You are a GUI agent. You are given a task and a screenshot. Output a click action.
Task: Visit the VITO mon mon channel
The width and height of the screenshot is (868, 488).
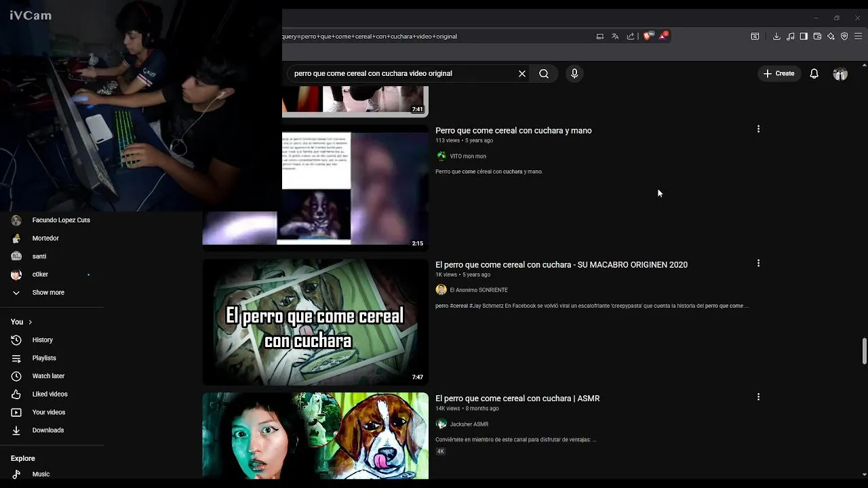point(468,157)
